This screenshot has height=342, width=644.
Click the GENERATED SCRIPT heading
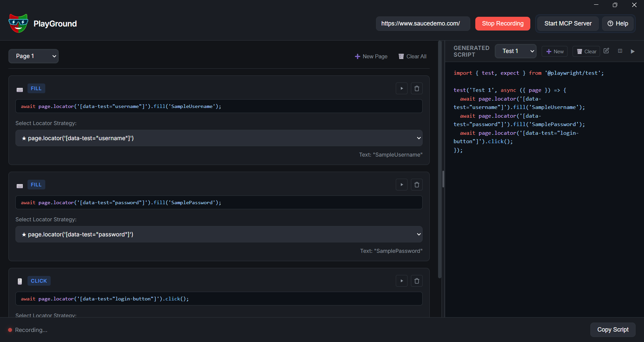point(471,51)
